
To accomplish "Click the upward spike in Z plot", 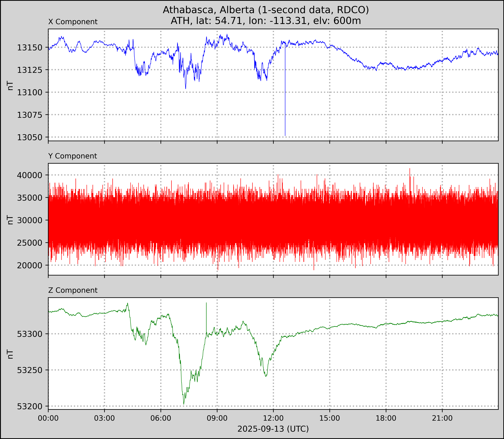I will [206, 316].
